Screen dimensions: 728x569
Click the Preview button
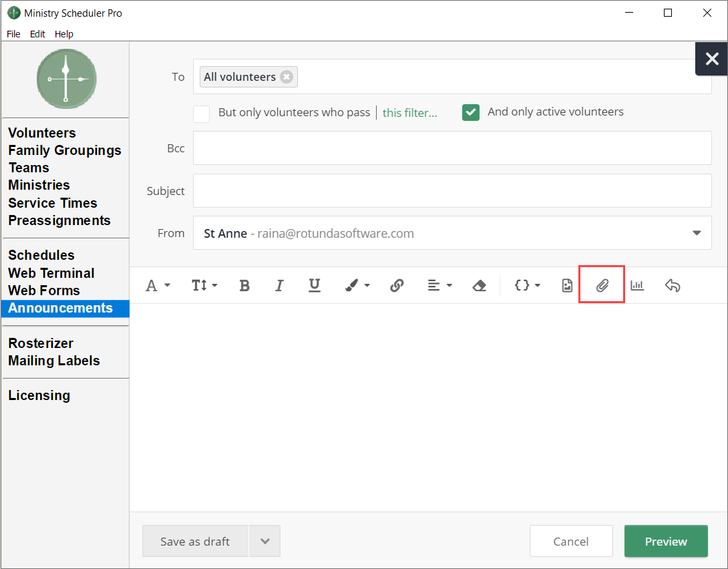click(666, 541)
